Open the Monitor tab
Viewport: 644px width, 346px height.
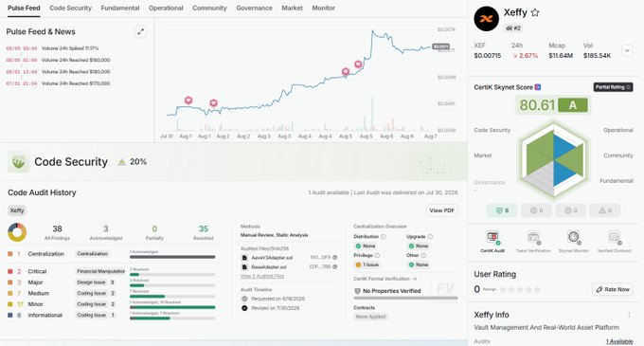click(323, 8)
